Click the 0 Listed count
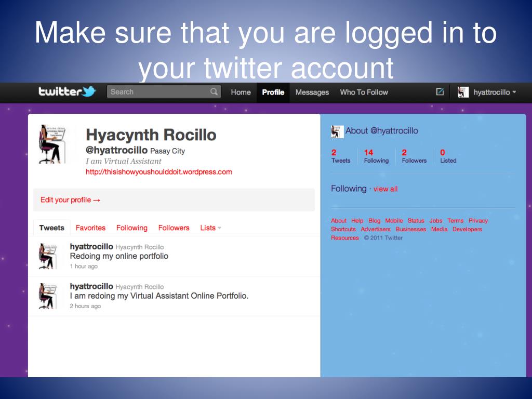The image size is (532, 399). pos(448,156)
